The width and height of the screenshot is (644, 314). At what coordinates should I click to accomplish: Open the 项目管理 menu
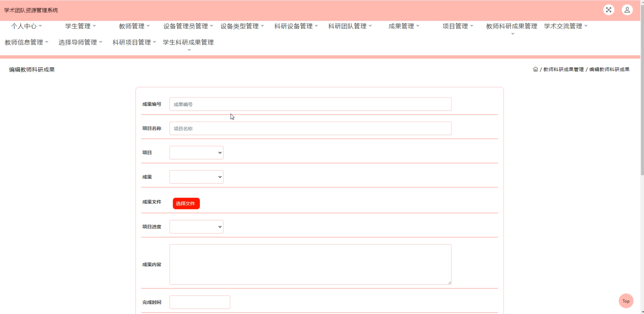[458, 26]
